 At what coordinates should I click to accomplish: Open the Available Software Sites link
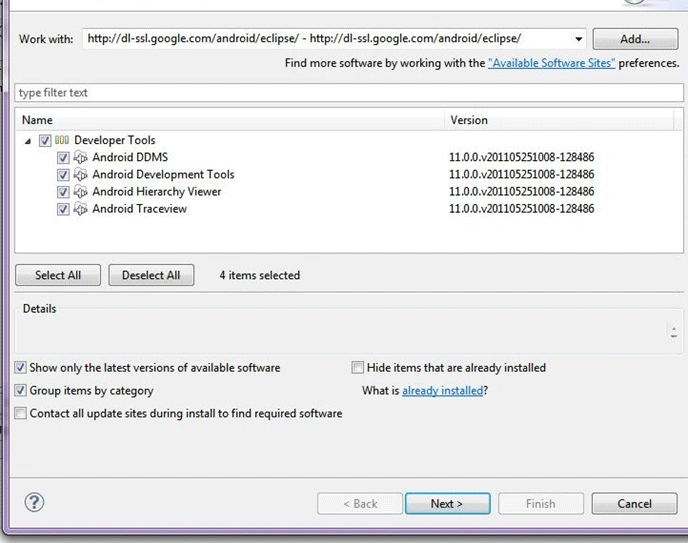pyautogui.click(x=552, y=63)
